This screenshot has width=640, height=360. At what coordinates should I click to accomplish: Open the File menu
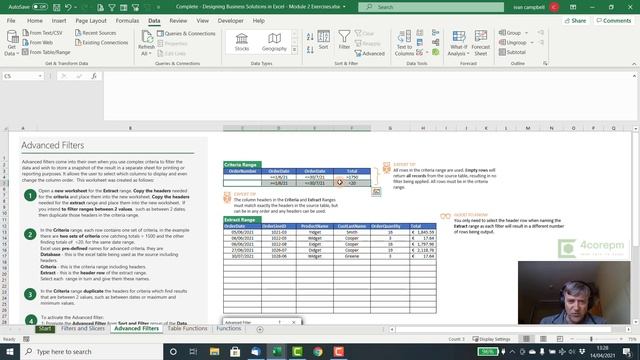[x=11, y=20]
